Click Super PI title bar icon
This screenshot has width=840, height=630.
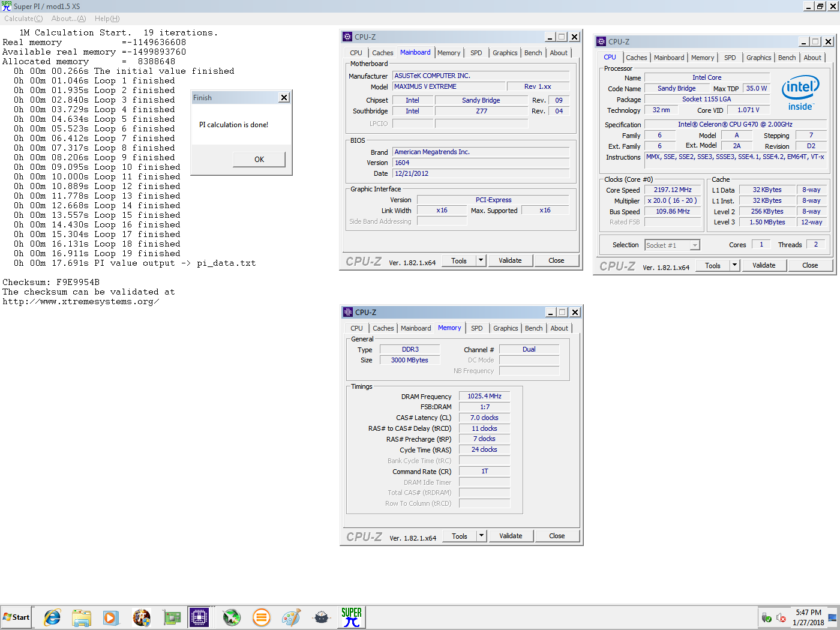pos(6,6)
